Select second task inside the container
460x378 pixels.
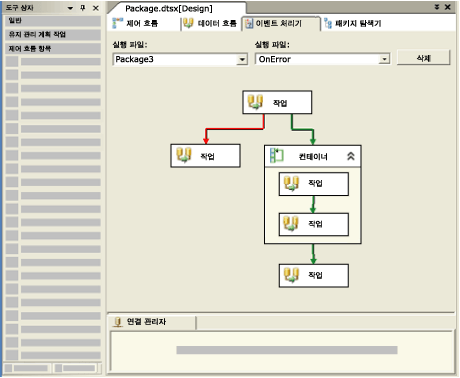(x=314, y=224)
